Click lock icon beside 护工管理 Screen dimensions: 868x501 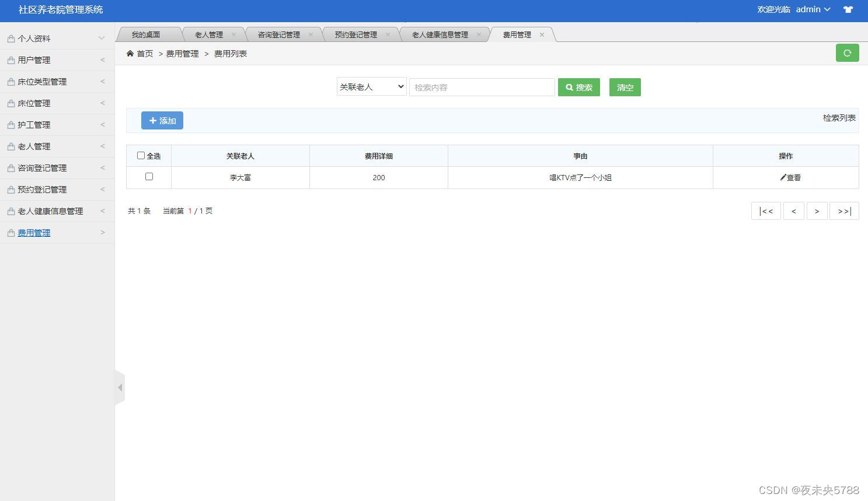[x=11, y=125]
